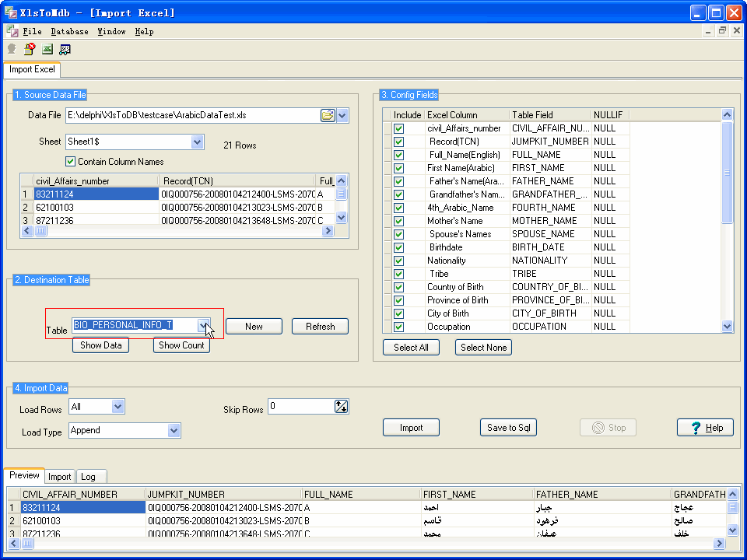Viewport: 747px width, 560px height.
Task: Uncheck Include for Birthdate field
Action: coord(398,247)
